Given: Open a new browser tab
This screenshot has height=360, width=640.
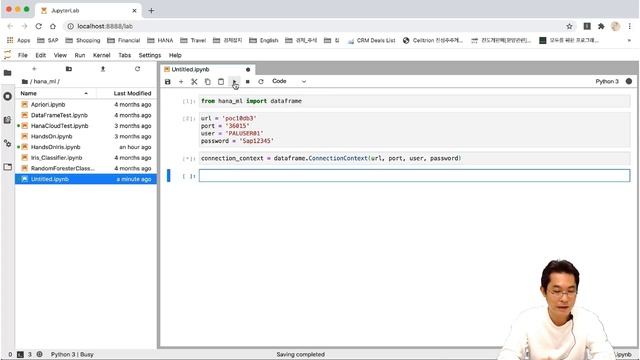Looking at the screenshot, I should [x=151, y=11].
